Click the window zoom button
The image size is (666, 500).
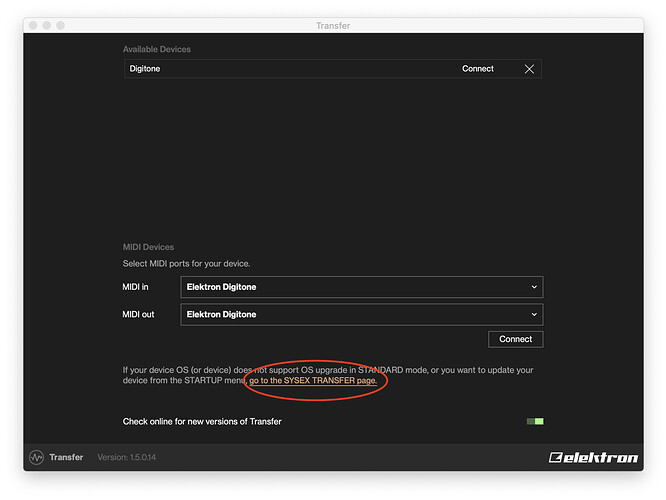tap(64, 25)
